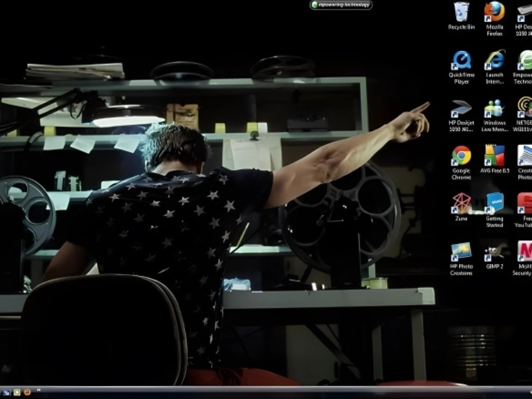Open the HP Deskjet 1050 J410 printer shortcut
Screen dimensions: 532x399
[461, 108]
